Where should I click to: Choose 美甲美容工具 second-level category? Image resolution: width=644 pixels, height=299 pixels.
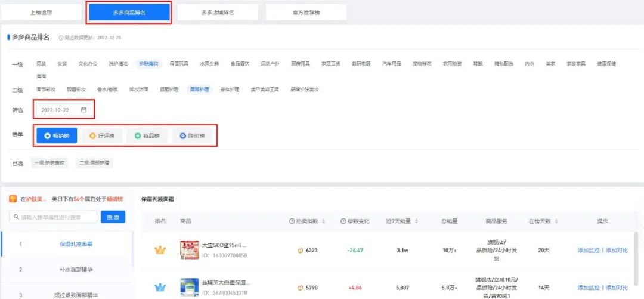click(265, 90)
